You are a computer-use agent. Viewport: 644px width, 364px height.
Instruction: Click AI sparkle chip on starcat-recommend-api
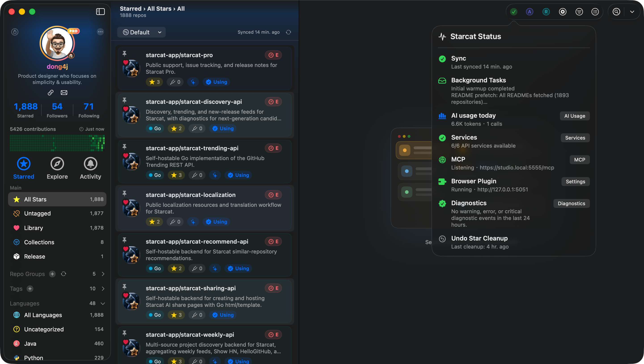(x=215, y=268)
